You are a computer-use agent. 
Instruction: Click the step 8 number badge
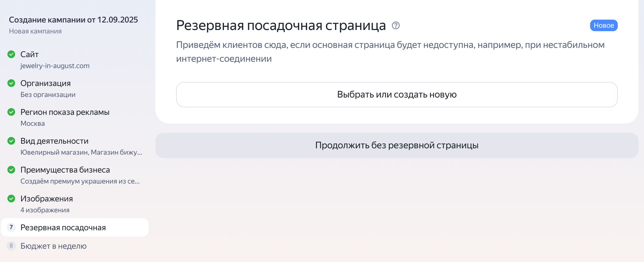pos(11,246)
